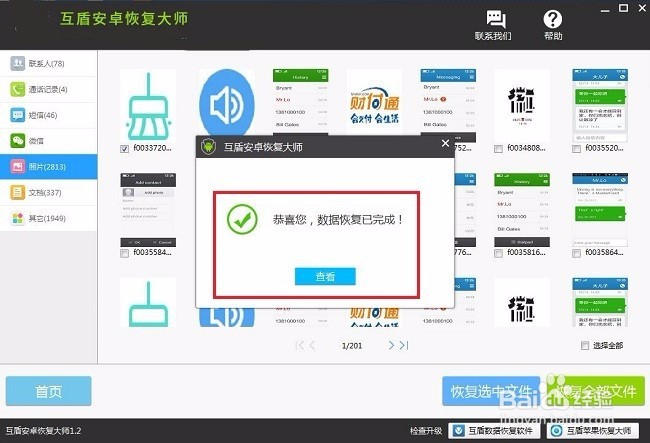
Task: Click the 恢复选中文件 button
Action: [491, 391]
